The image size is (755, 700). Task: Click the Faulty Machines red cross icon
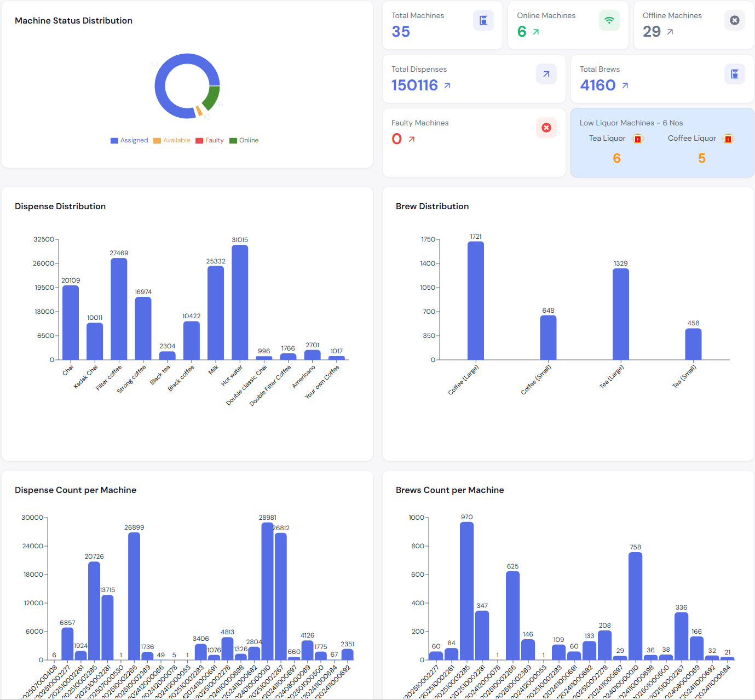point(546,128)
